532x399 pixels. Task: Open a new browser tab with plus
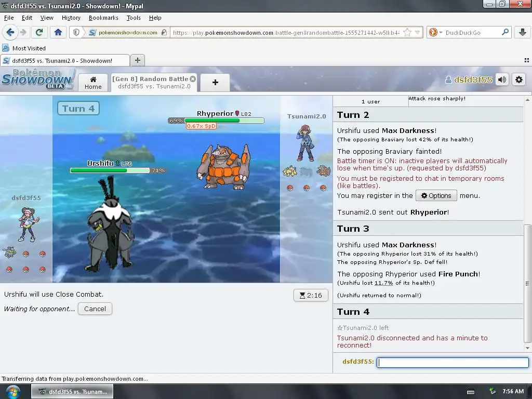(x=137, y=60)
